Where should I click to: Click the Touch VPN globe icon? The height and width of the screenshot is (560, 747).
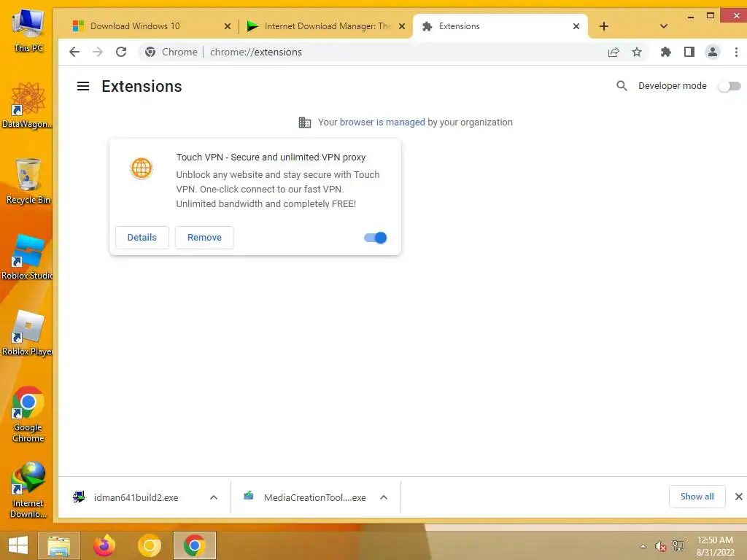pos(142,168)
